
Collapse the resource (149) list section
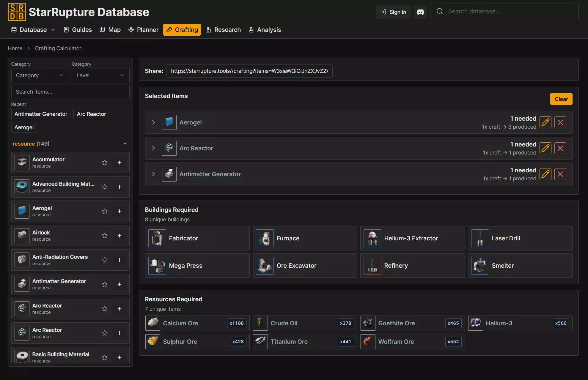point(125,144)
